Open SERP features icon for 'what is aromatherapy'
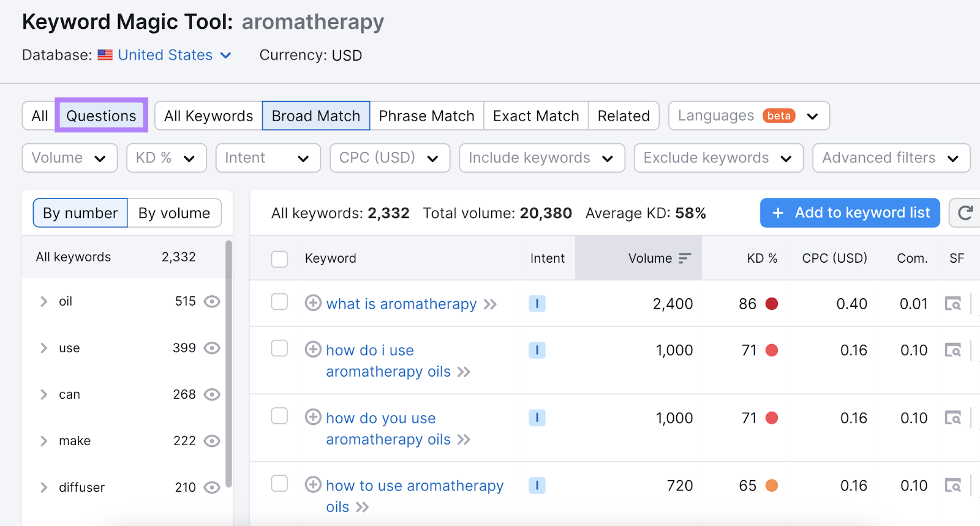 pos(952,304)
